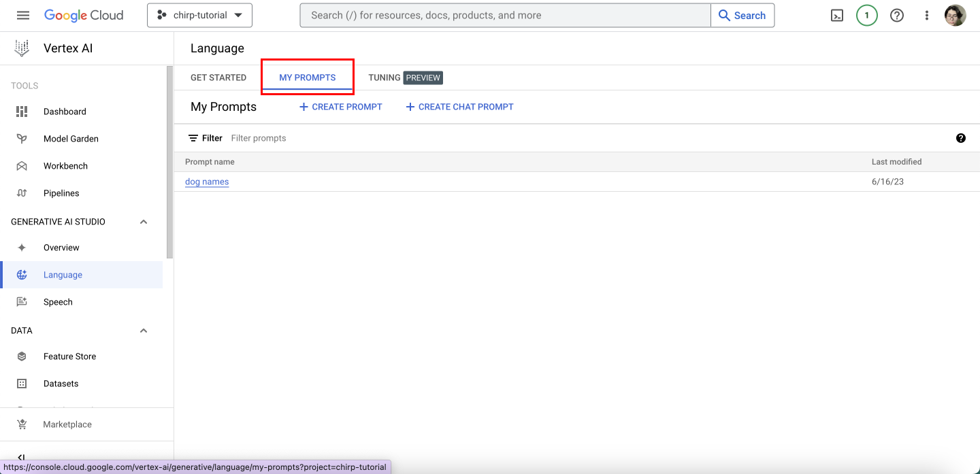This screenshot has height=474, width=980.
Task: Open the chirp-tutorial project selector
Action: pyautogui.click(x=199, y=15)
